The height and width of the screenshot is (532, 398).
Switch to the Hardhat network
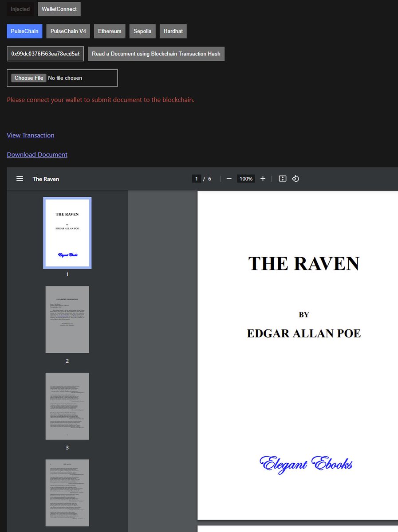(x=173, y=31)
